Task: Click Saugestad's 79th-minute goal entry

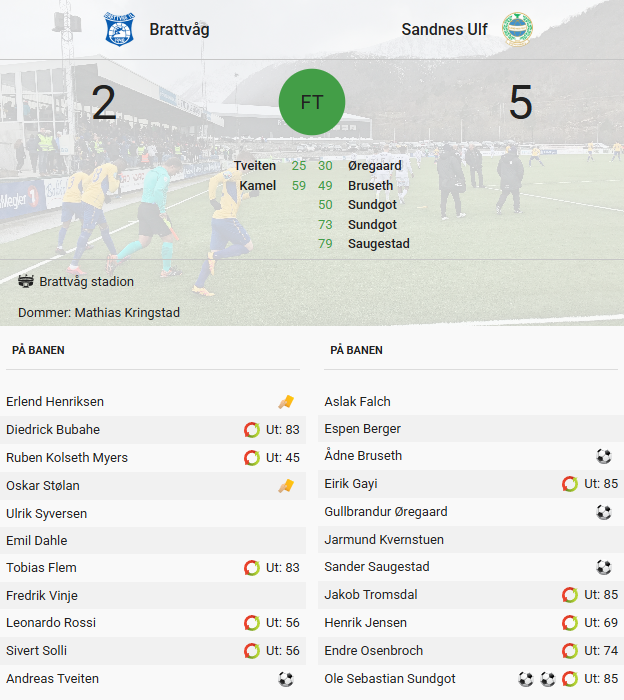Action: tap(364, 244)
